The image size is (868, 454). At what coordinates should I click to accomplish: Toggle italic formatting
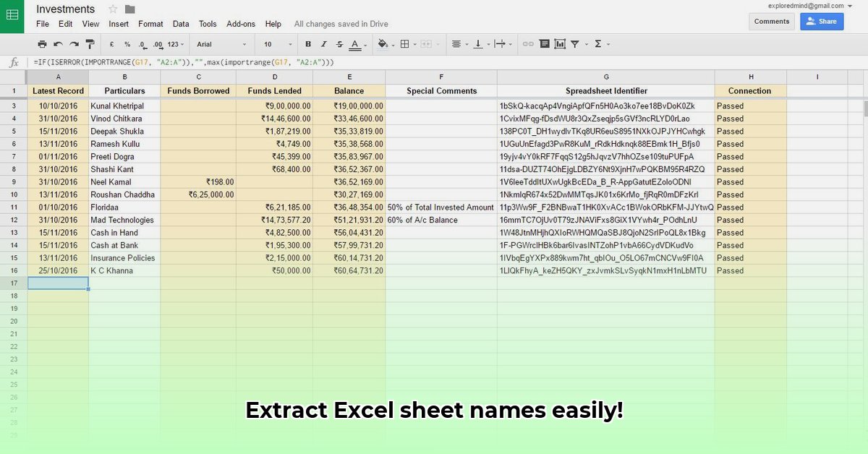(x=323, y=44)
